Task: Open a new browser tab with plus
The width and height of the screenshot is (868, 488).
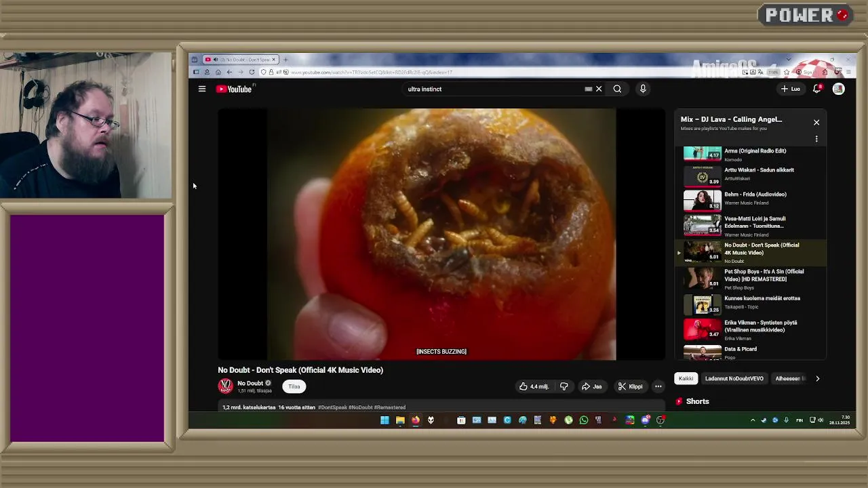Action: click(x=285, y=60)
